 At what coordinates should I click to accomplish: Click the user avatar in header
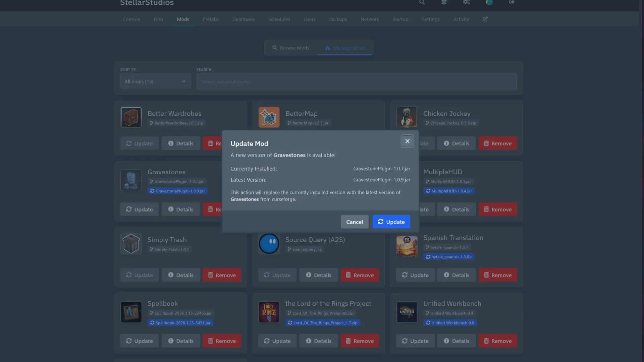point(489,2)
